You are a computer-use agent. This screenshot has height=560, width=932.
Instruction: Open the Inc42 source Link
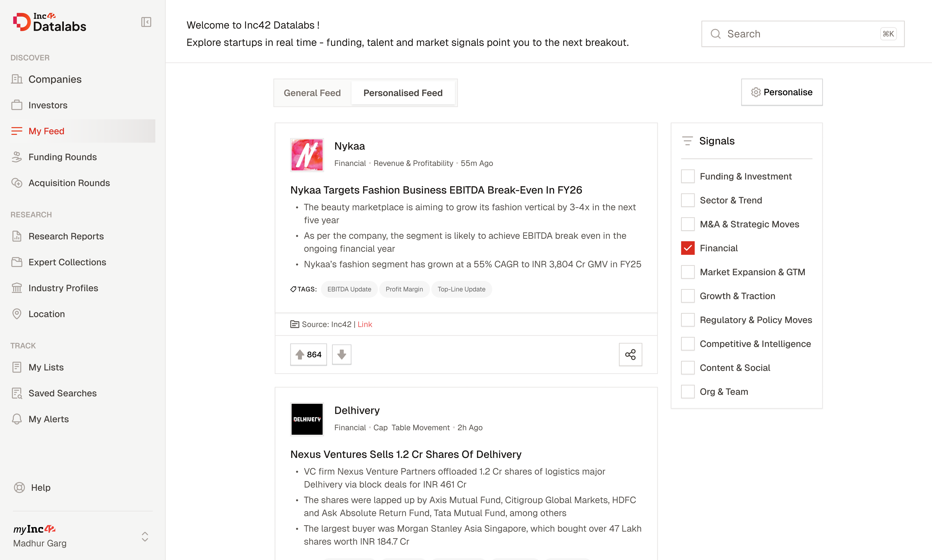[x=364, y=324]
